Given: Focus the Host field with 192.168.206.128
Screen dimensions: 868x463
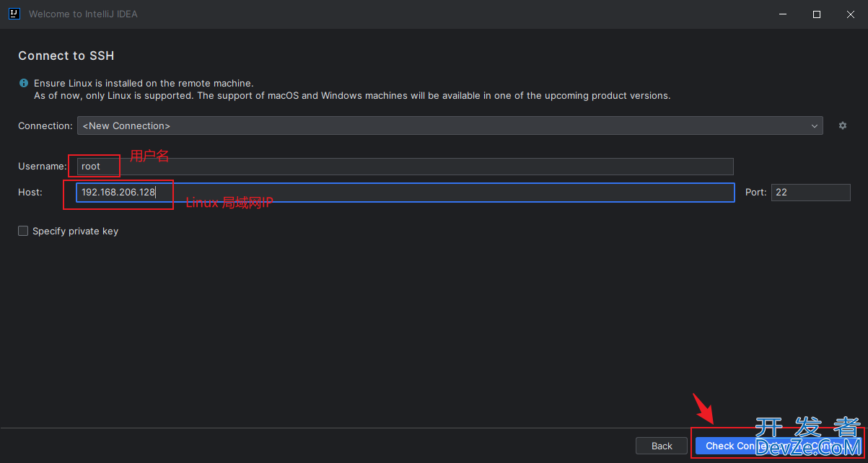Looking at the screenshot, I should 405,193.
